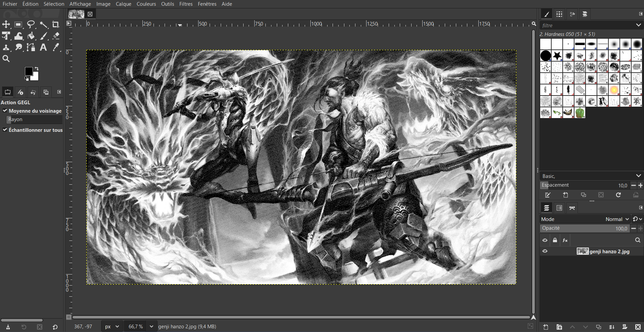Click the brush filtre input field
The width and height of the screenshot is (644, 332).
pyautogui.click(x=587, y=25)
